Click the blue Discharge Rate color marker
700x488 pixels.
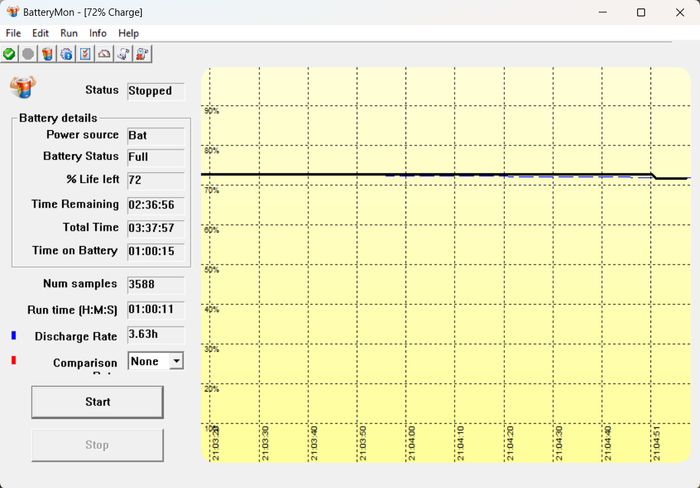pyautogui.click(x=14, y=335)
